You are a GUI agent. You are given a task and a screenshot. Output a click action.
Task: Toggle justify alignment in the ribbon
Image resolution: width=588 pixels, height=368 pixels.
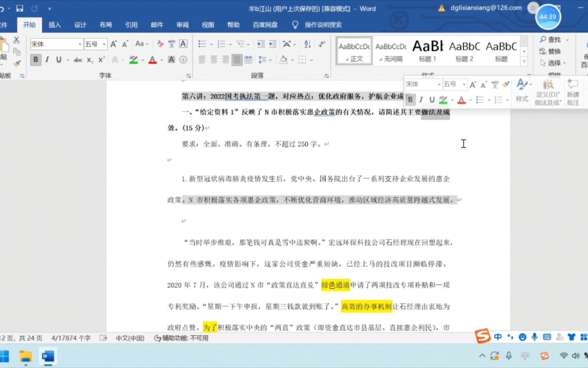[x=237, y=60]
